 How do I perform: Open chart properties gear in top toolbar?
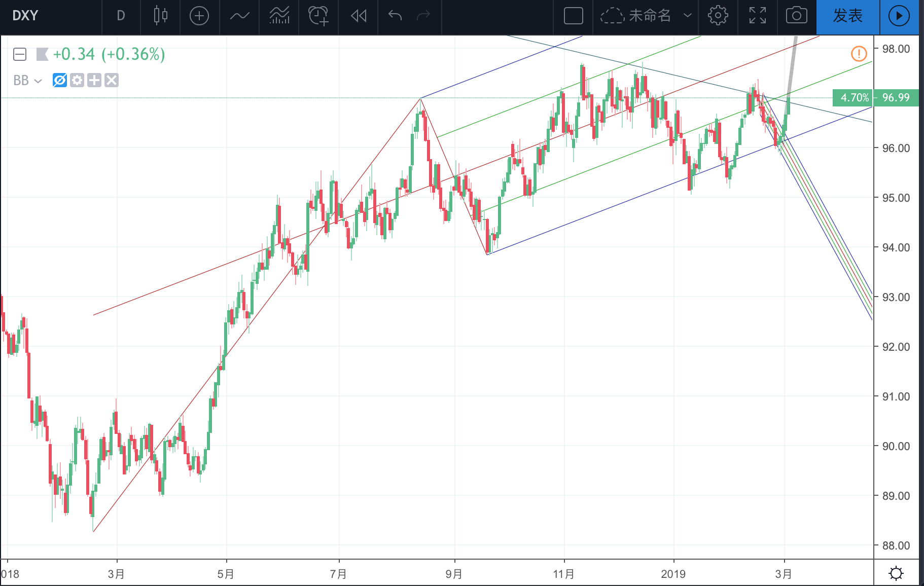718,16
